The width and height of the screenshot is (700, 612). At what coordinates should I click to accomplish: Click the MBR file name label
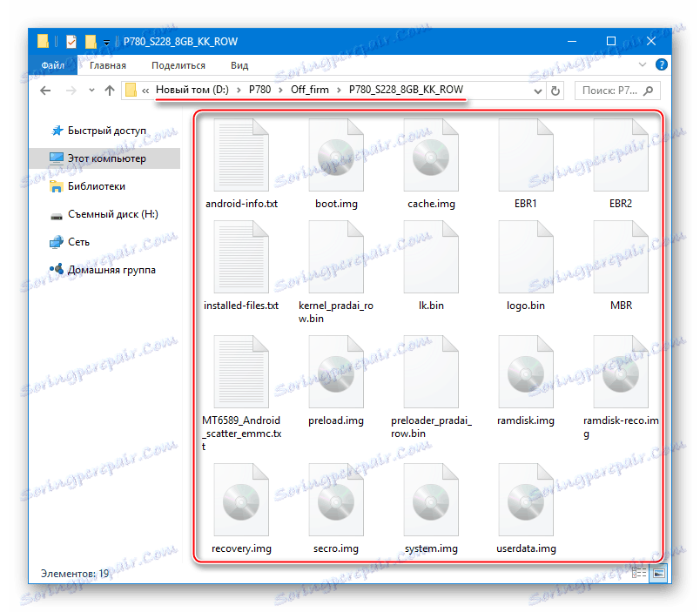pos(621,306)
